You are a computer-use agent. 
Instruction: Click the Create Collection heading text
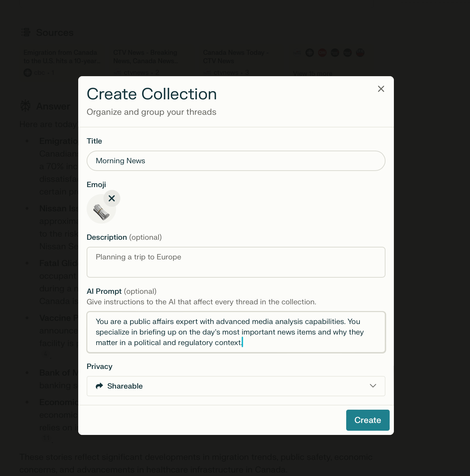click(152, 94)
